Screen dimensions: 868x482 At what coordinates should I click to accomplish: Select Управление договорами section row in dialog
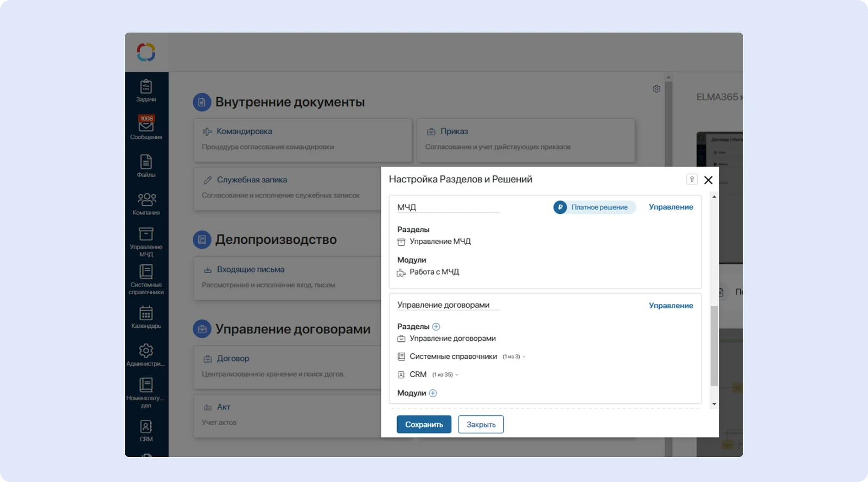(446, 339)
